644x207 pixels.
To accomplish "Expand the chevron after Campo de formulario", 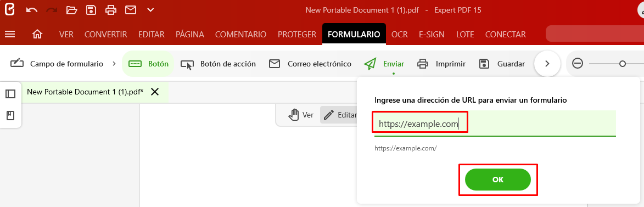I will (x=114, y=64).
